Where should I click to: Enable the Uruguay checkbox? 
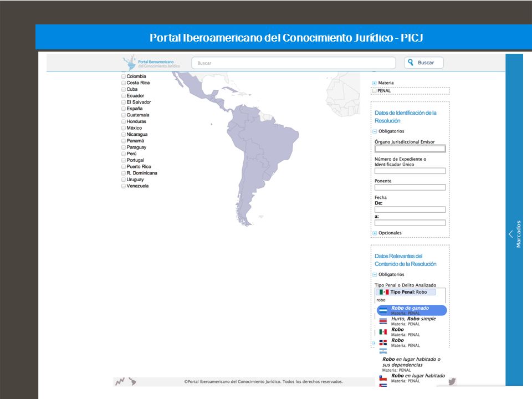tap(124, 180)
